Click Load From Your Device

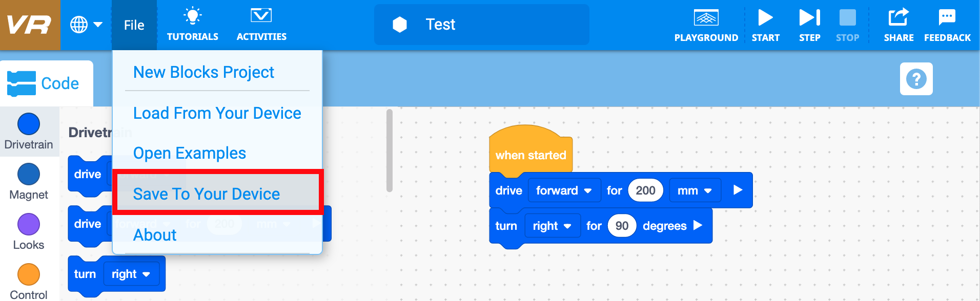(217, 113)
